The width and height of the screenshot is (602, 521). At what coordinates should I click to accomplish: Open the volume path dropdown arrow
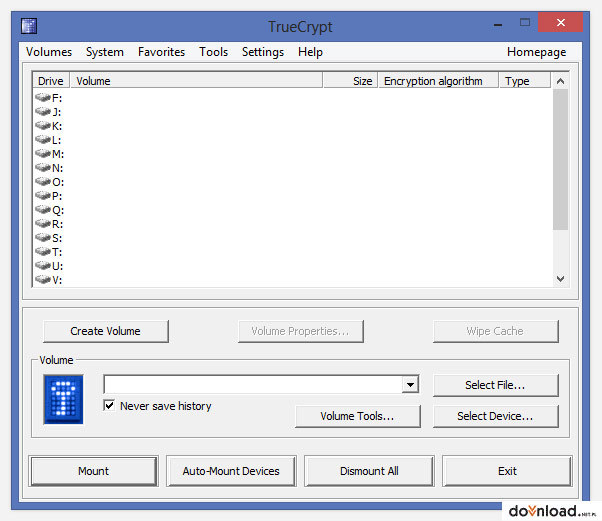click(410, 384)
